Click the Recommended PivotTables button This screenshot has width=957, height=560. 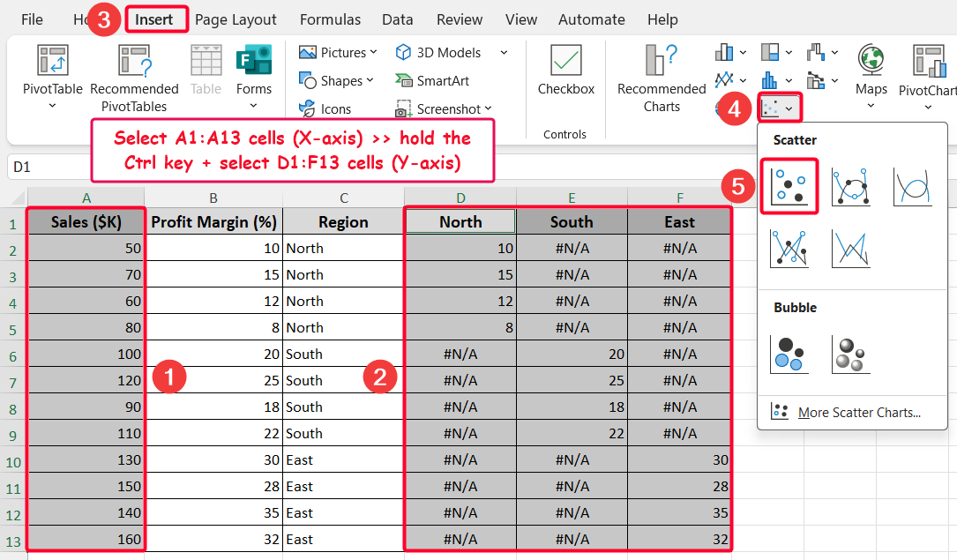click(134, 78)
